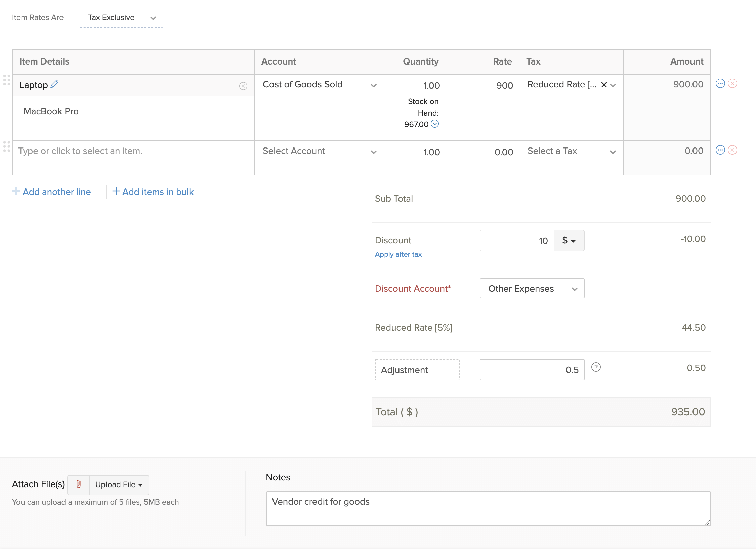Edit the Laptop item name
This screenshot has width=756, height=549.
tap(54, 84)
